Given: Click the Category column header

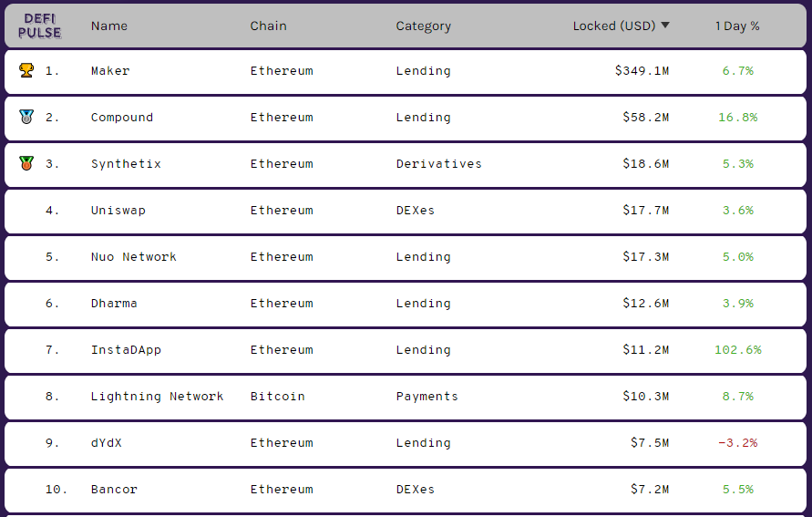Looking at the screenshot, I should 424,26.
